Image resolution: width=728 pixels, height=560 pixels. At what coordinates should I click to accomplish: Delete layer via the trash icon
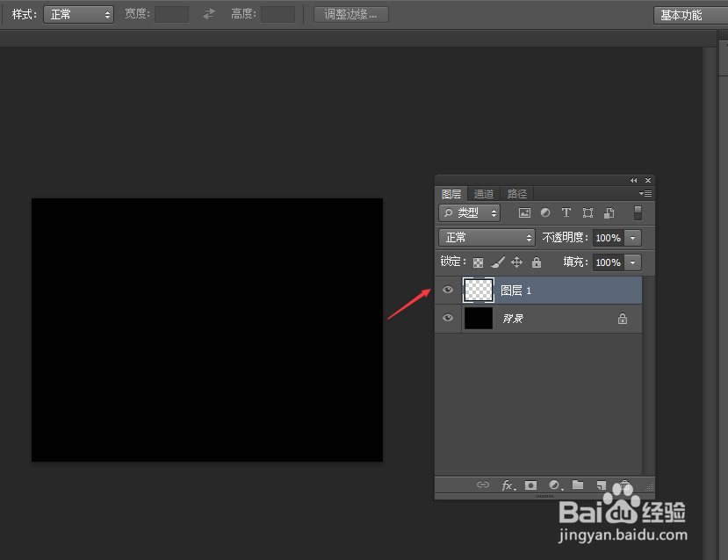[623, 485]
